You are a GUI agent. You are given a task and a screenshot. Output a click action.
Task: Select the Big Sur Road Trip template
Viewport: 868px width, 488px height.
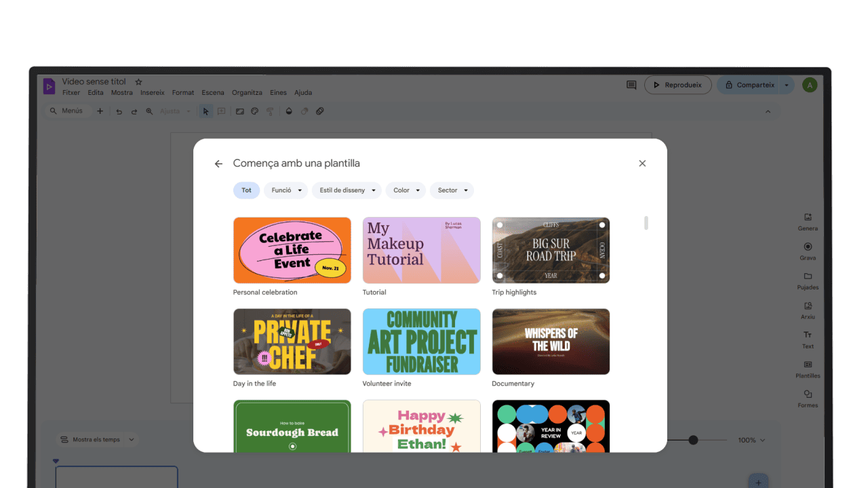(x=551, y=249)
